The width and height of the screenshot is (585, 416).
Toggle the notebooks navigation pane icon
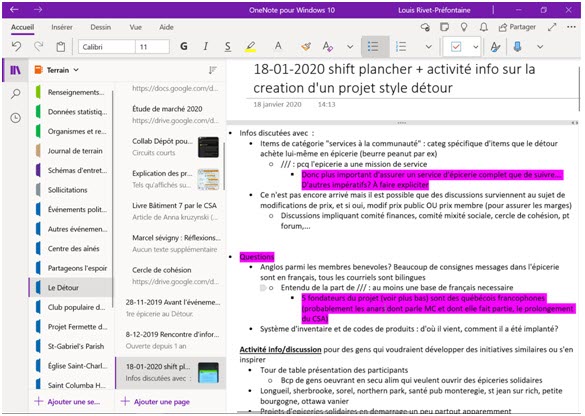coord(15,70)
